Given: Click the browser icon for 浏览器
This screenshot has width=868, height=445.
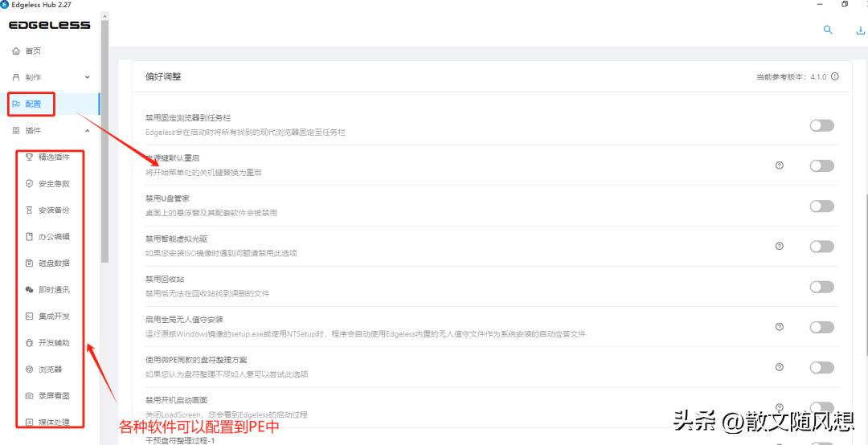Looking at the screenshot, I should (30, 369).
